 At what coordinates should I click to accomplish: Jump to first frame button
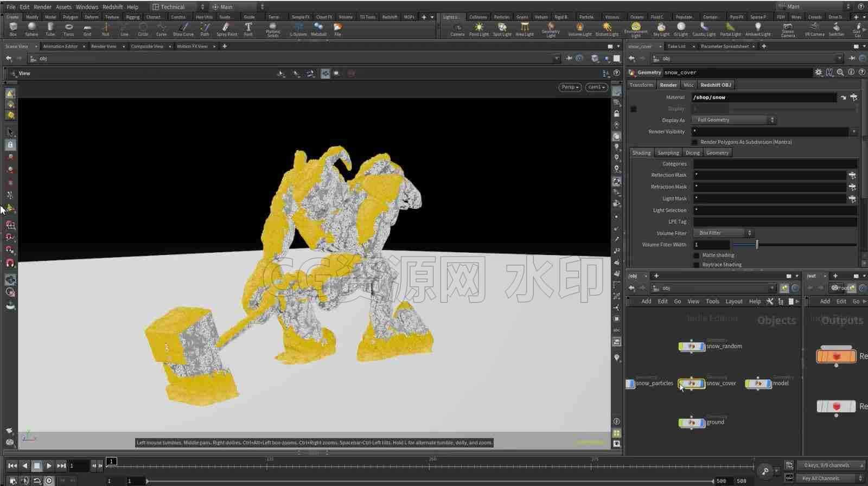12,465
